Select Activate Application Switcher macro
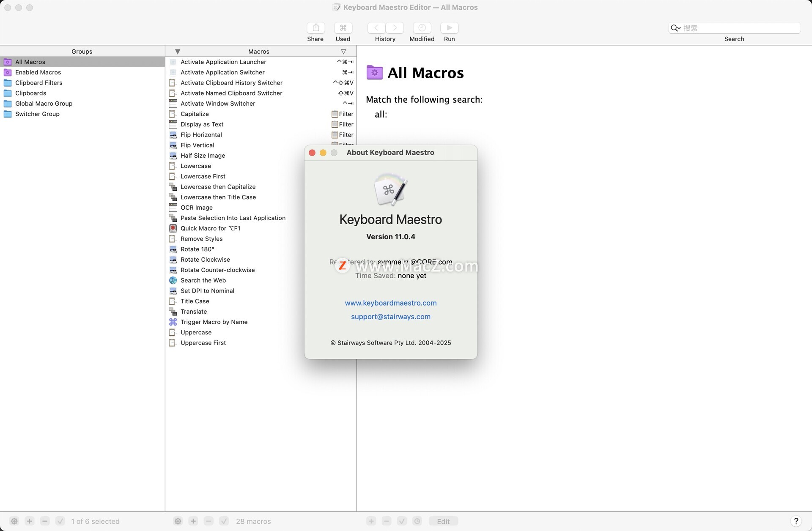The height and width of the screenshot is (531, 812). click(261, 72)
